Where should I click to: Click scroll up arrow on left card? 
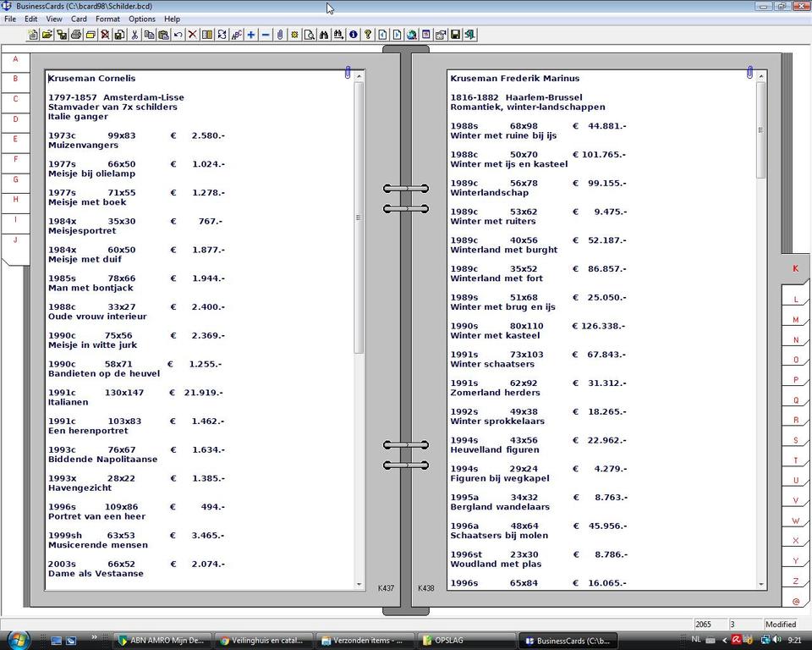click(x=359, y=76)
